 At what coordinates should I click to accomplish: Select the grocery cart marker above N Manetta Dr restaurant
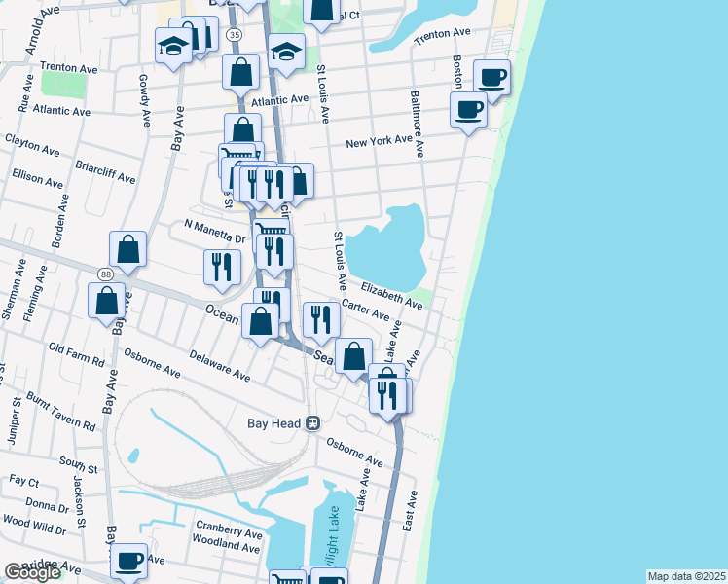272,228
